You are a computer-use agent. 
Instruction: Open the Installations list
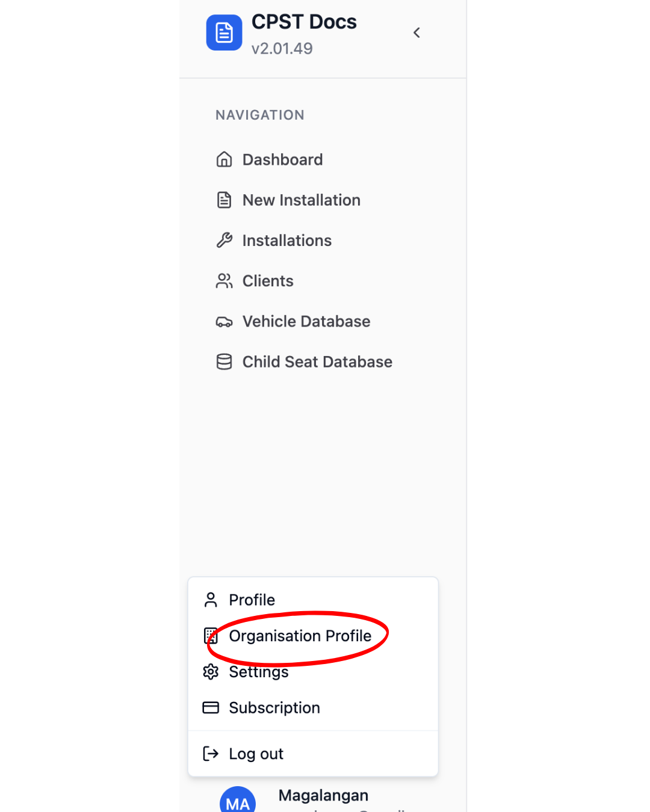(286, 241)
